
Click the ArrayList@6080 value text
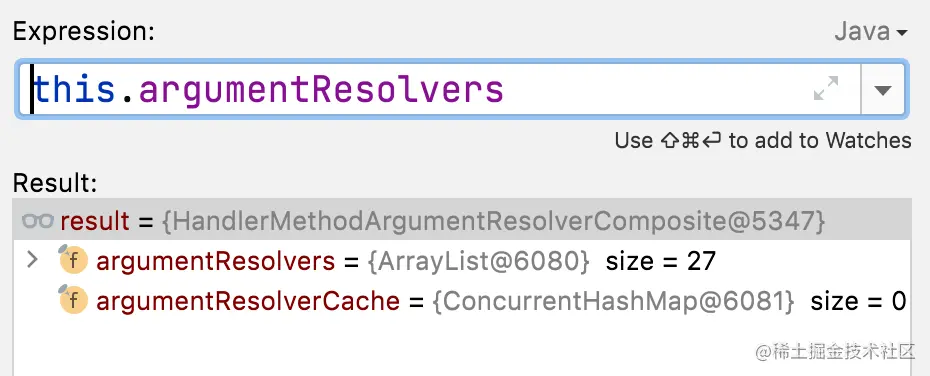(x=479, y=262)
